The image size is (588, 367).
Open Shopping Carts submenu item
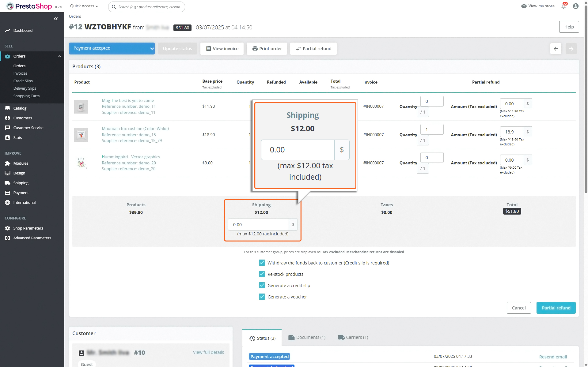point(26,96)
